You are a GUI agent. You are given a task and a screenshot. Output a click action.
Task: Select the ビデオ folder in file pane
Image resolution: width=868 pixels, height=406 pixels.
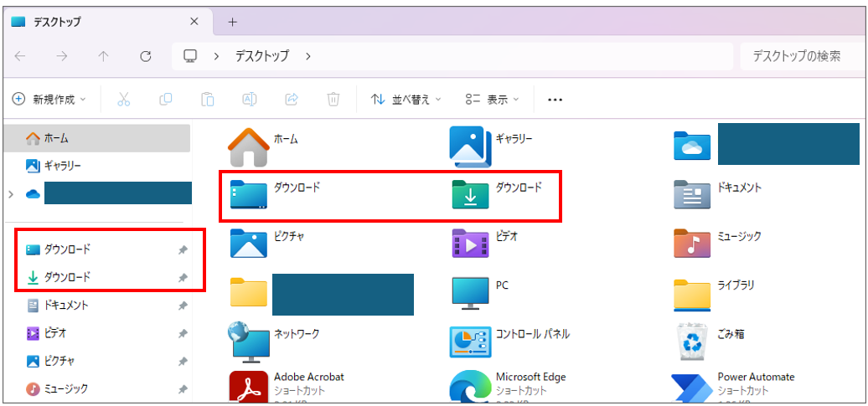485,243
